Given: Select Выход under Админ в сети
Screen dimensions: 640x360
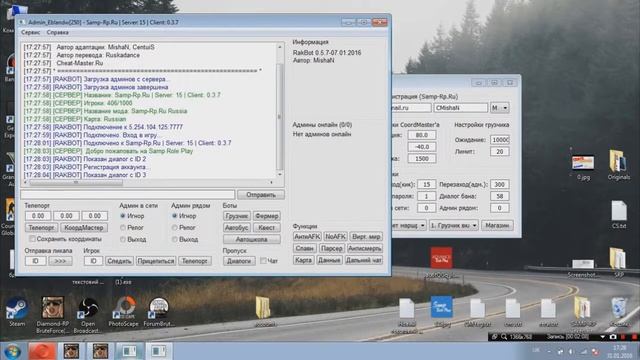Looking at the screenshot, I should click(123, 239).
